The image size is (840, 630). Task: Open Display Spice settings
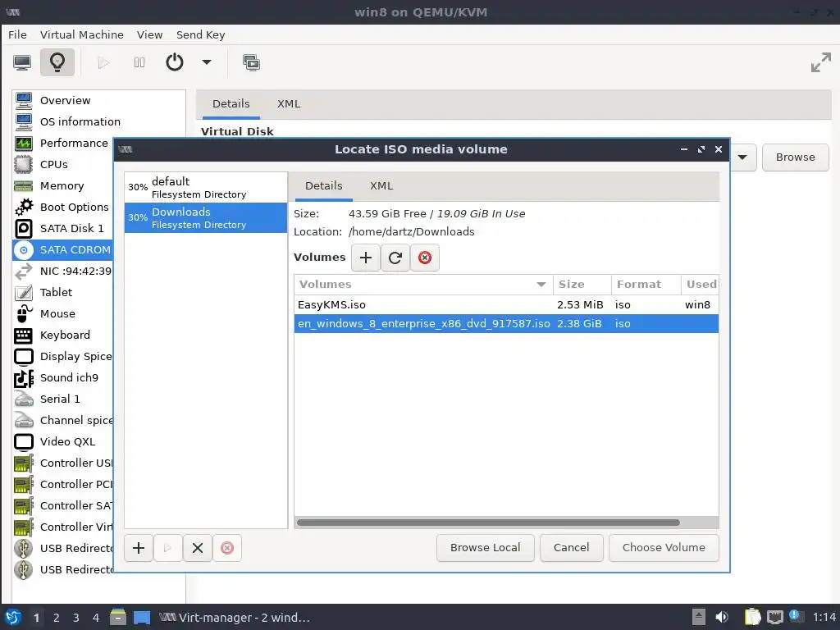coord(63,356)
